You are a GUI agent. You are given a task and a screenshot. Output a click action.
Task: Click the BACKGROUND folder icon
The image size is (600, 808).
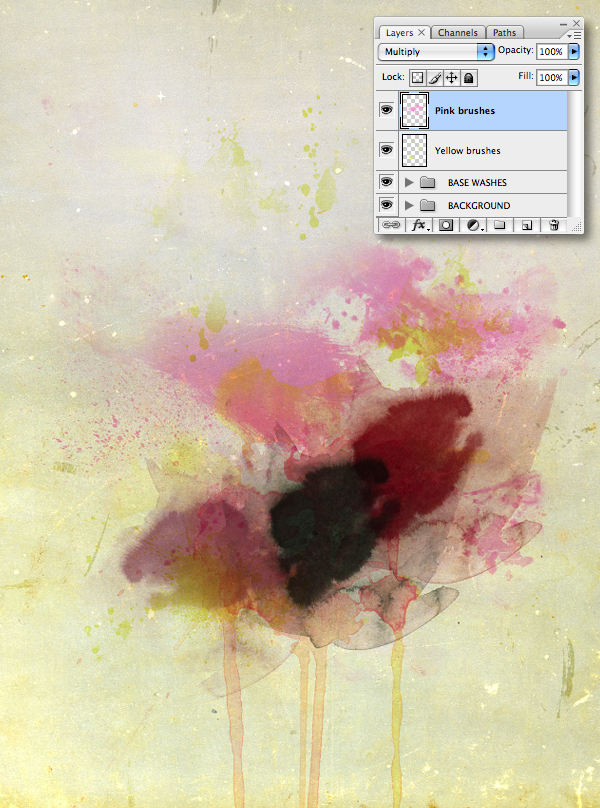coord(427,205)
